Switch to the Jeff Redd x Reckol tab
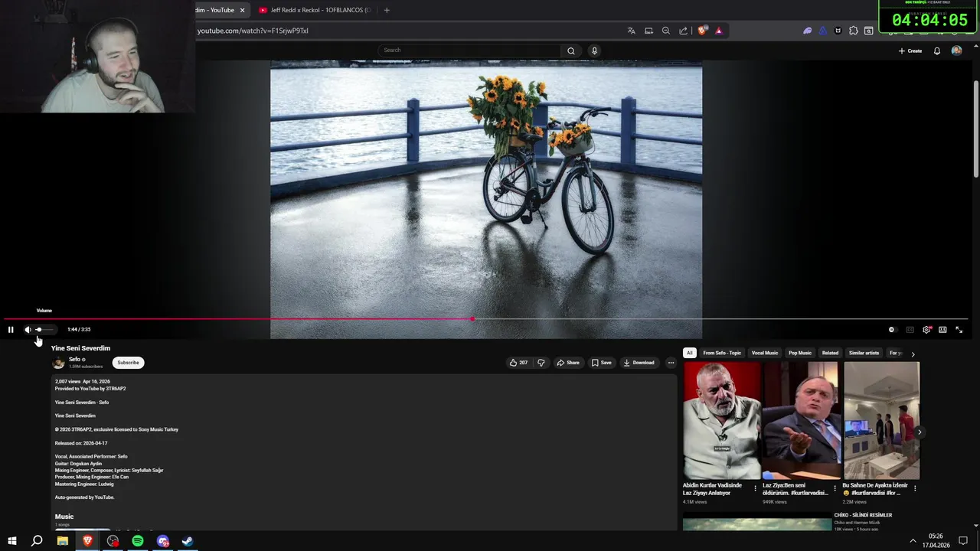 [315, 10]
